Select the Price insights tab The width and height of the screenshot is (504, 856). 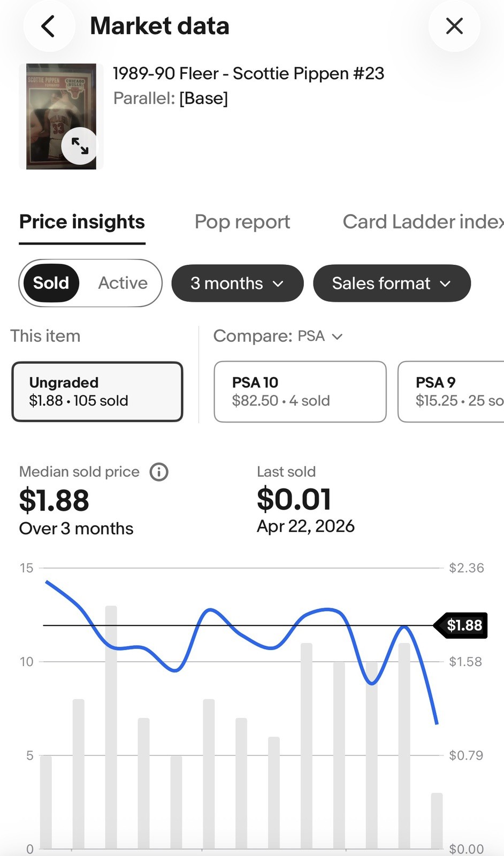82,222
